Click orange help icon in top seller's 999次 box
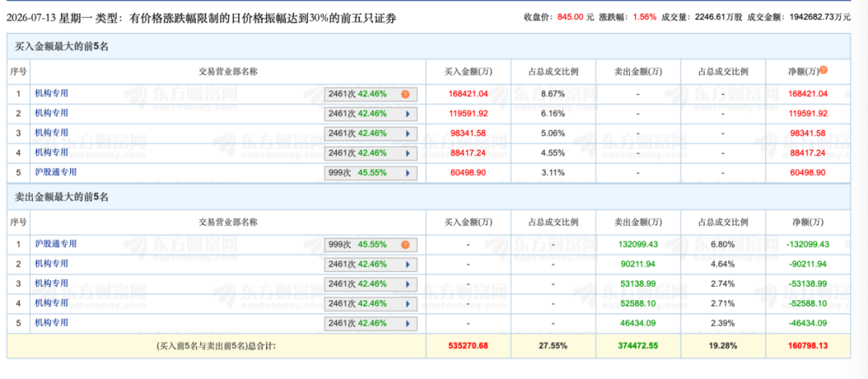868x379 pixels. tap(405, 245)
